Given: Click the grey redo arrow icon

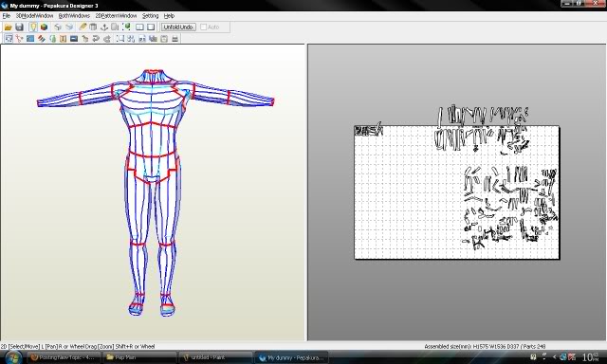Looking at the screenshot, I should pos(107,39).
